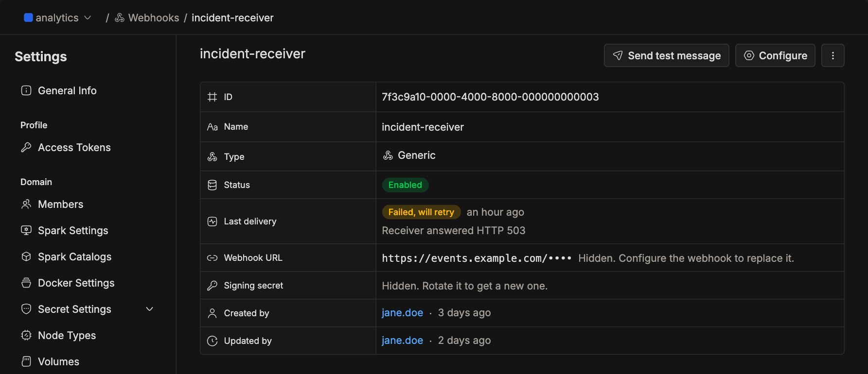868x374 pixels.
Task: Click 'Hidden. Configure the webhook to replace it.' text
Action: tap(686, 258)
